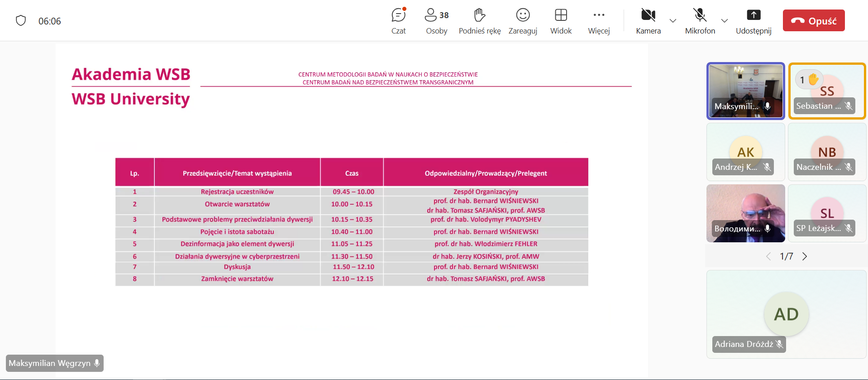Turn on the Kamera
The height and width of the screenshot is (380, 868).
coord(648,21)
